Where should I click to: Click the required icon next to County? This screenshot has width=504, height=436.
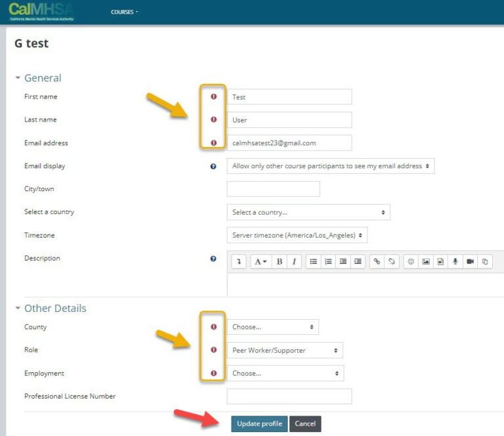(214, 327)
